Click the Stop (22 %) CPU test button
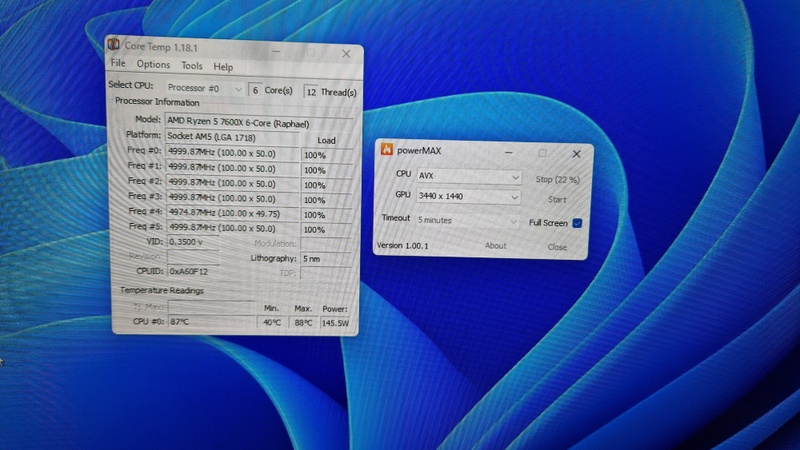The width and height of the screenshot is (800, 450). click(x=557, y=180)
